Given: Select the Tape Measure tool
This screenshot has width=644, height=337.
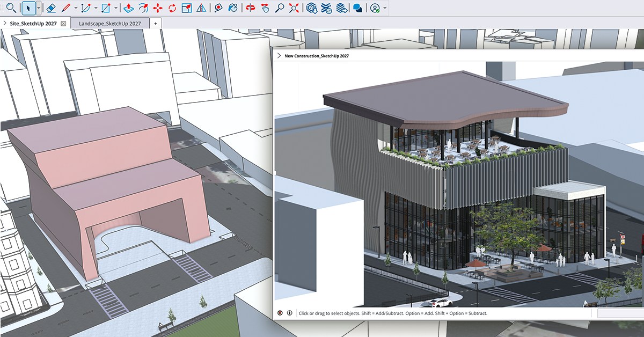Looking at the screenshot, I should pos(218,8).
